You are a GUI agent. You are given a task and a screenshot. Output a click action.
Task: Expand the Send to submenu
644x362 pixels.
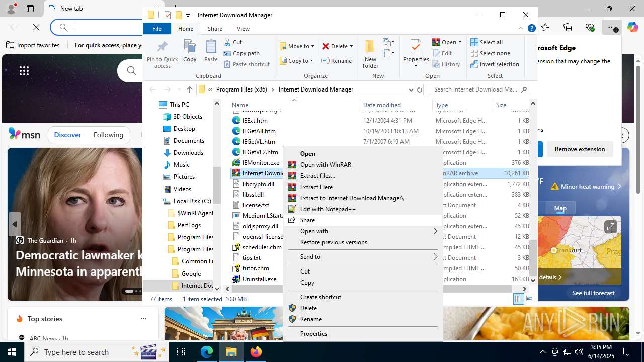(x=362, y=257)
